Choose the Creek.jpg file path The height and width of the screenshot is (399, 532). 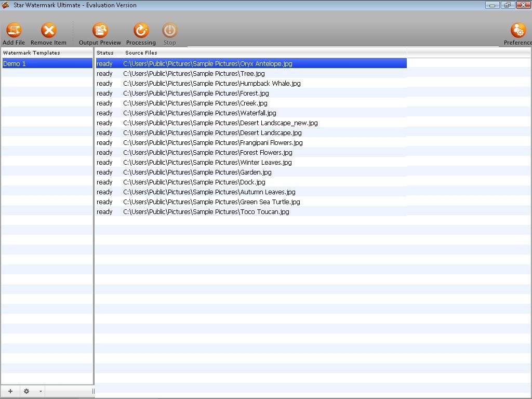195,103
